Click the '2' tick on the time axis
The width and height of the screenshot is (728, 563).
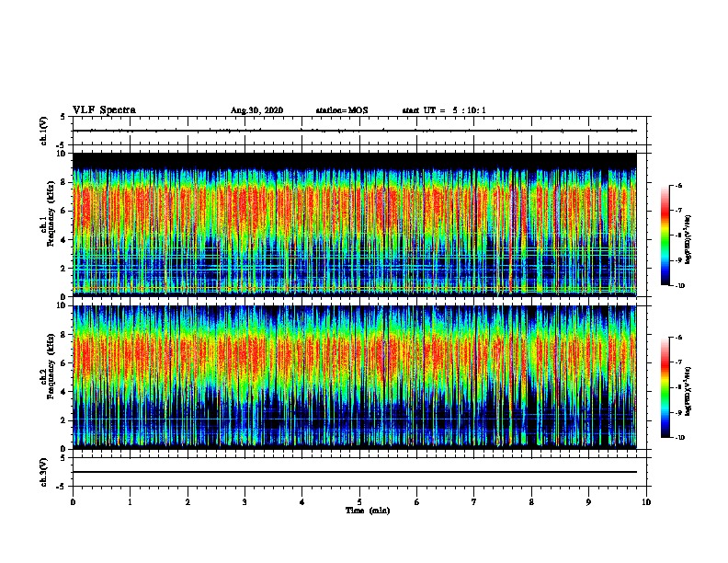pyautogui.click(x=188, y=502)
